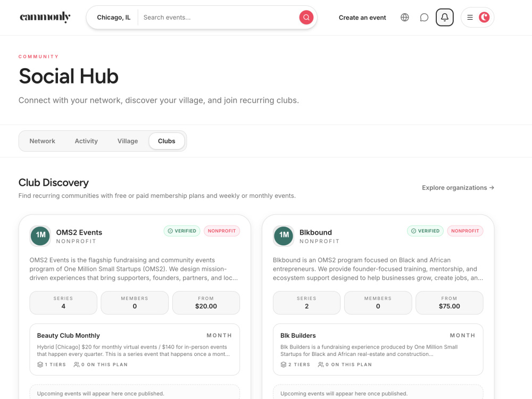Image resolution: width=532 pixels, height=399 pixels.
Task: Click the OMS2 Events Verified badge
Action: coord(182,231)
